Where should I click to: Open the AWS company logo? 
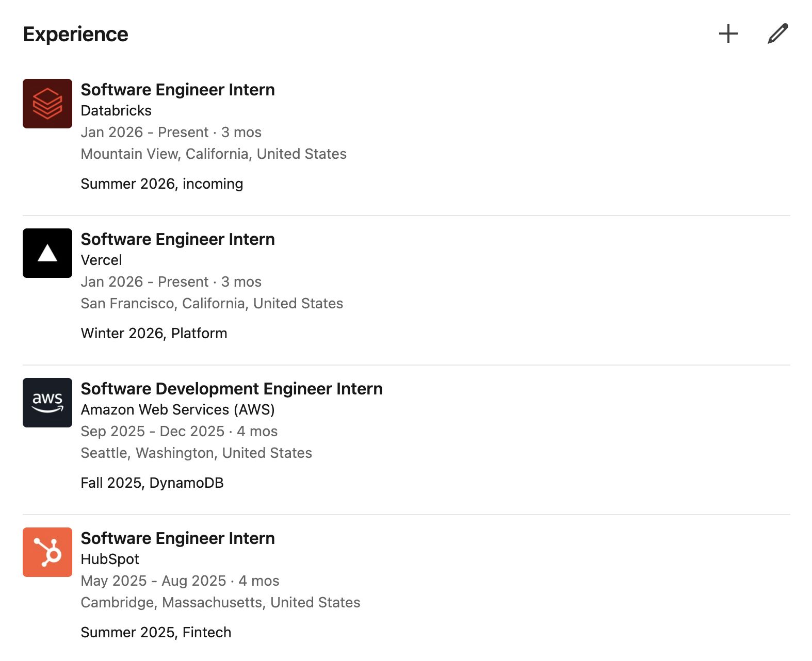47,403
